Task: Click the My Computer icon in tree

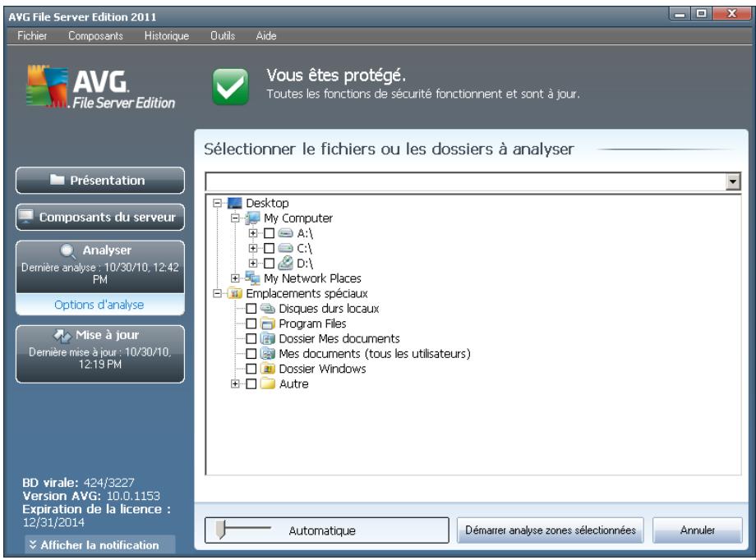Action: [x=252, y=218]
